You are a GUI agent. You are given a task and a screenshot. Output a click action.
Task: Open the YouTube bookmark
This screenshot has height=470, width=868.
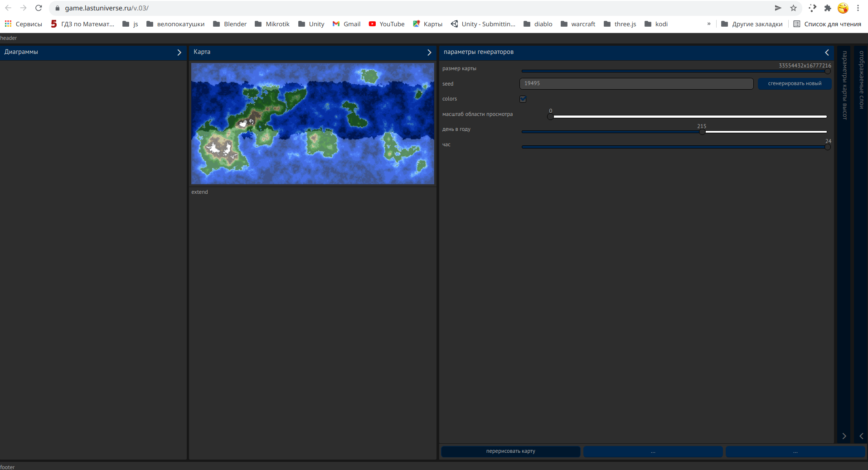pos(386,24)
